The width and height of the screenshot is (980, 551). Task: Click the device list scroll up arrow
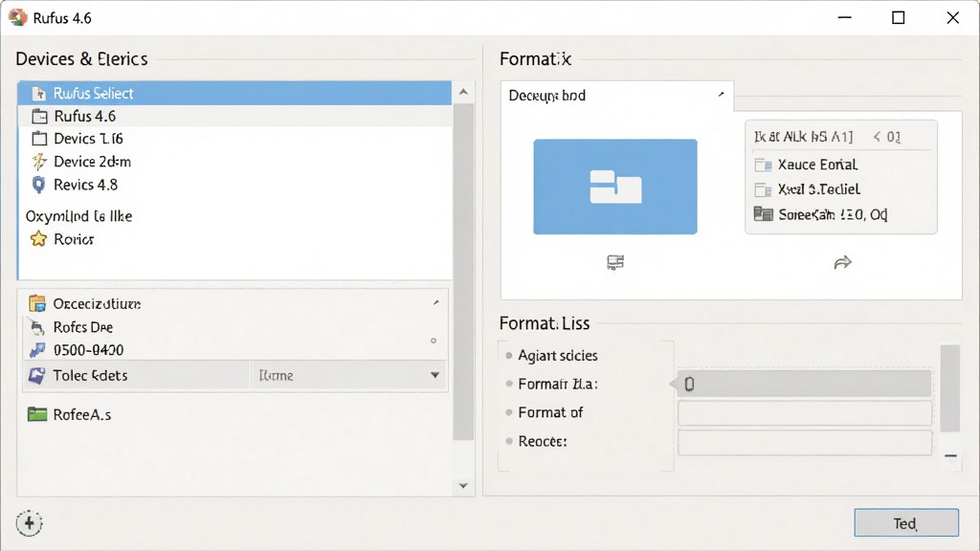coord(463,93)
